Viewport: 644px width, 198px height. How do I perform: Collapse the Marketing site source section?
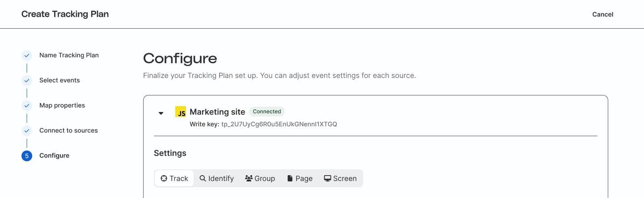161,113
